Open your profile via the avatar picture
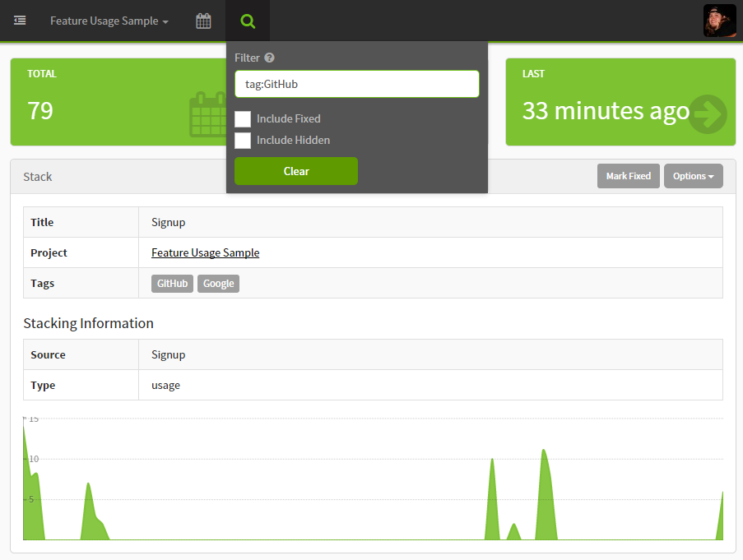The height and width of the screenshot is (560, 743). click(719, 21)
